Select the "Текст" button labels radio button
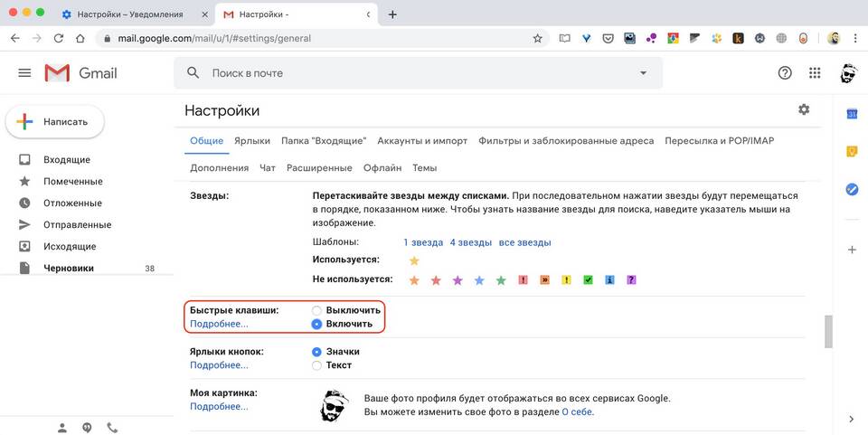868x435 pixels. (316, 365)
